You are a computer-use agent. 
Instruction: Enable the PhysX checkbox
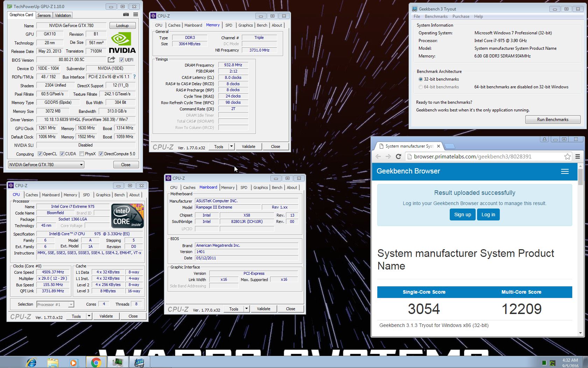(x=82, y=154)
